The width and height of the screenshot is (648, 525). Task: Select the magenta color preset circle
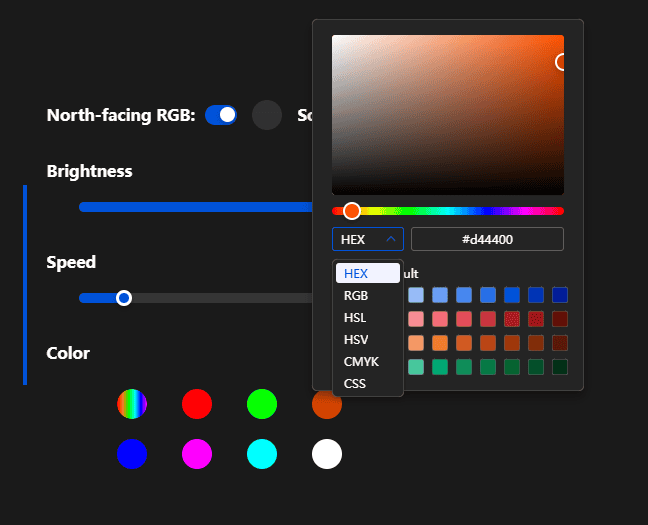click(x=197, y=454)
